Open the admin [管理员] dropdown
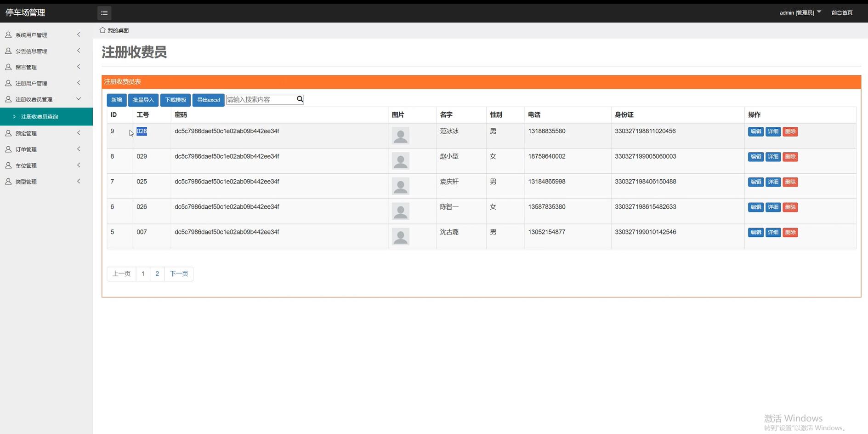 click(800, 12)
